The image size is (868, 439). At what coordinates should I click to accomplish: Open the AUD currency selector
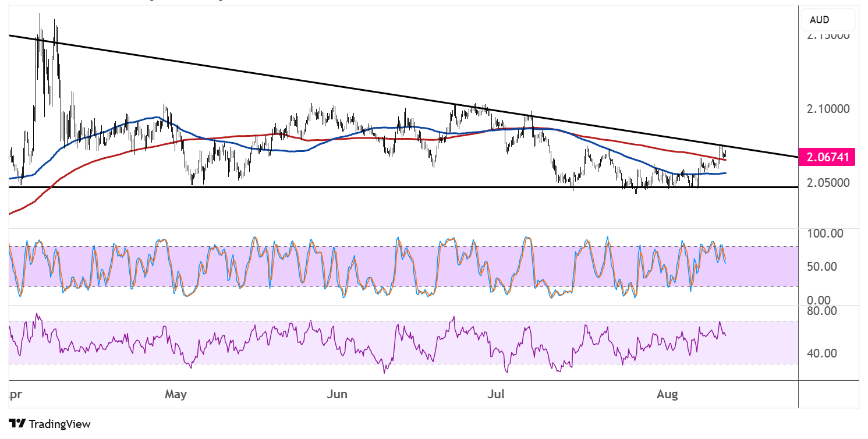pyautogui.click(x=828, y=20)
